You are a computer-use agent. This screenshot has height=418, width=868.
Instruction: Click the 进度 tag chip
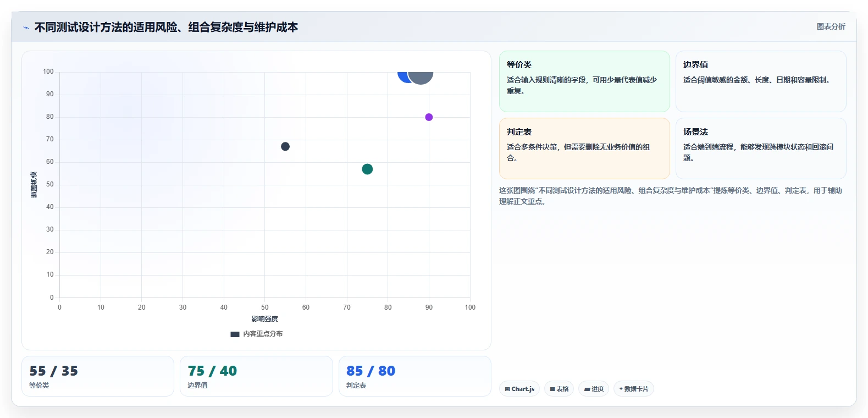(594, 389)
